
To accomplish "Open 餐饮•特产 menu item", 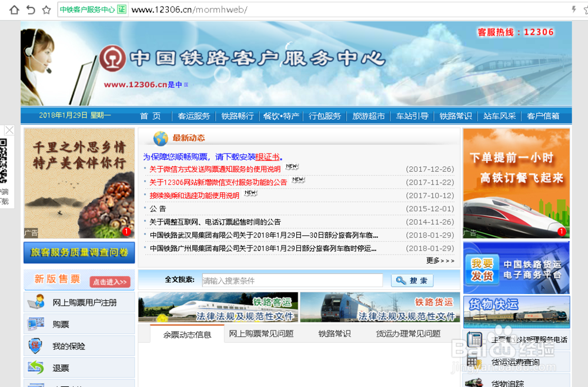I will tap(281, 116).
